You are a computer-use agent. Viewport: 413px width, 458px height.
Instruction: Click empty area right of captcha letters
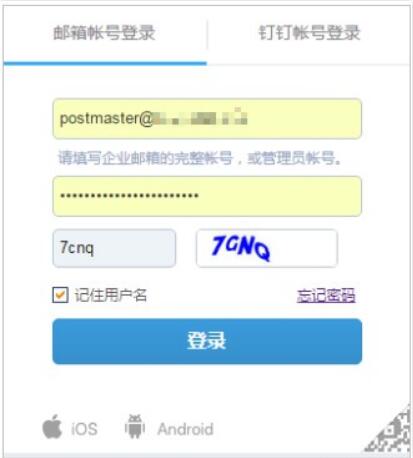(x=303, y=248)
